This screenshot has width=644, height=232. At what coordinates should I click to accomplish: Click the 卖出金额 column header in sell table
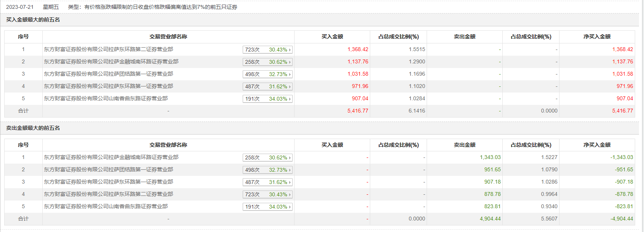coord(464,145)
